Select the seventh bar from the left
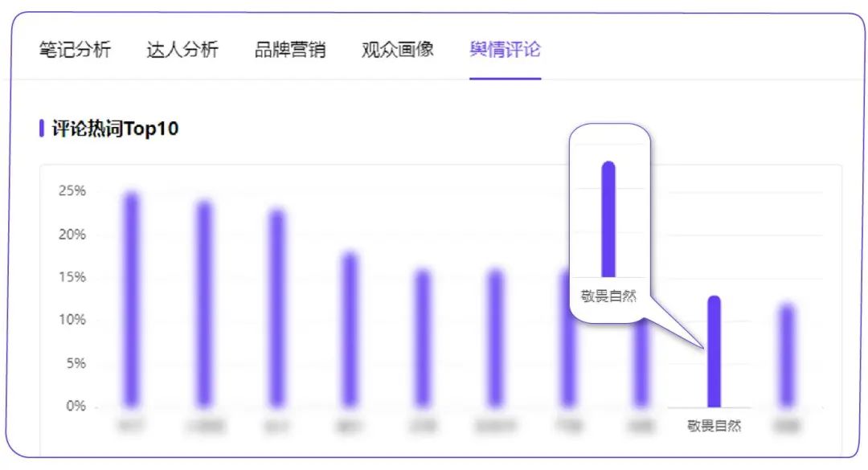868x470 pixels. [x=568, y=337]
